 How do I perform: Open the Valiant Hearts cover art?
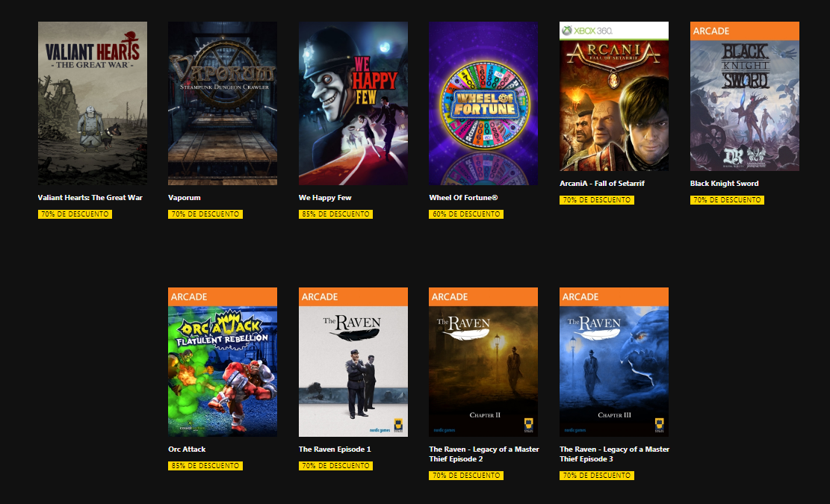[93, 103]
